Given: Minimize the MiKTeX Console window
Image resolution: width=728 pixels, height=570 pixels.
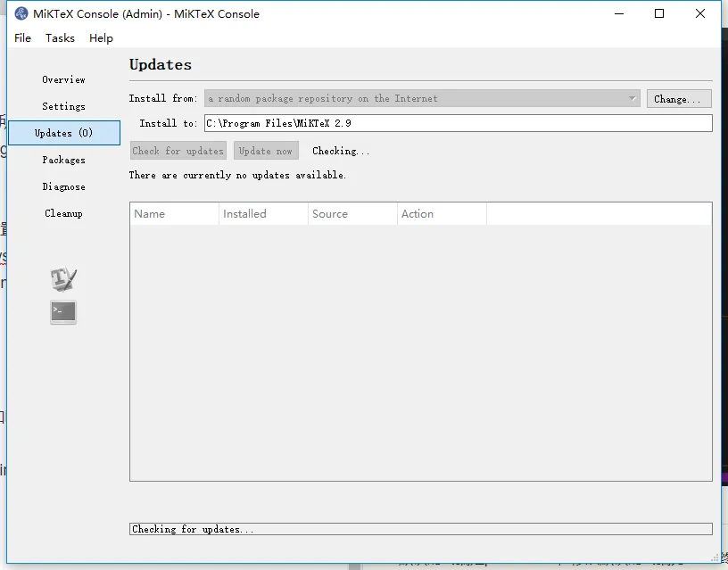Looking at the screenshot, I should pyautogui.click(x=619, y=14).
